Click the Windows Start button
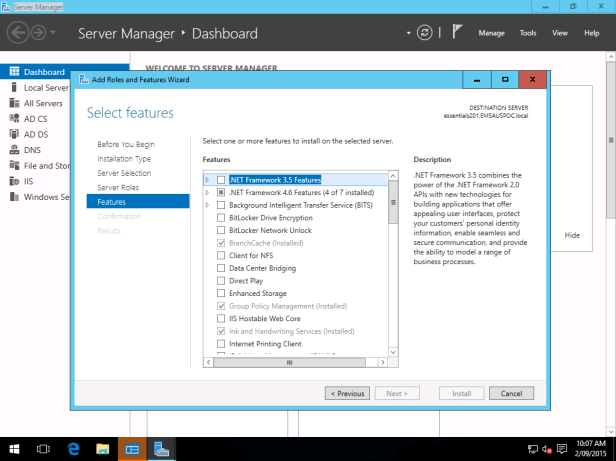 (x=14, y=449)
